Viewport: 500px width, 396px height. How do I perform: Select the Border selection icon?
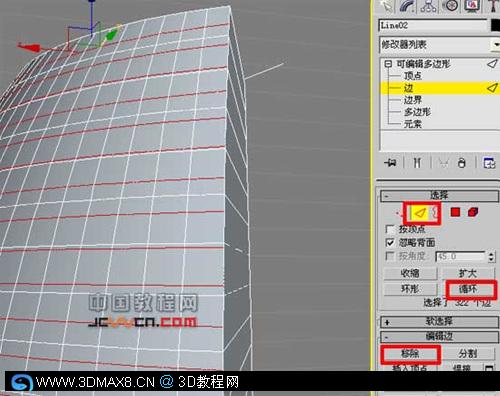tap(435, 213)
